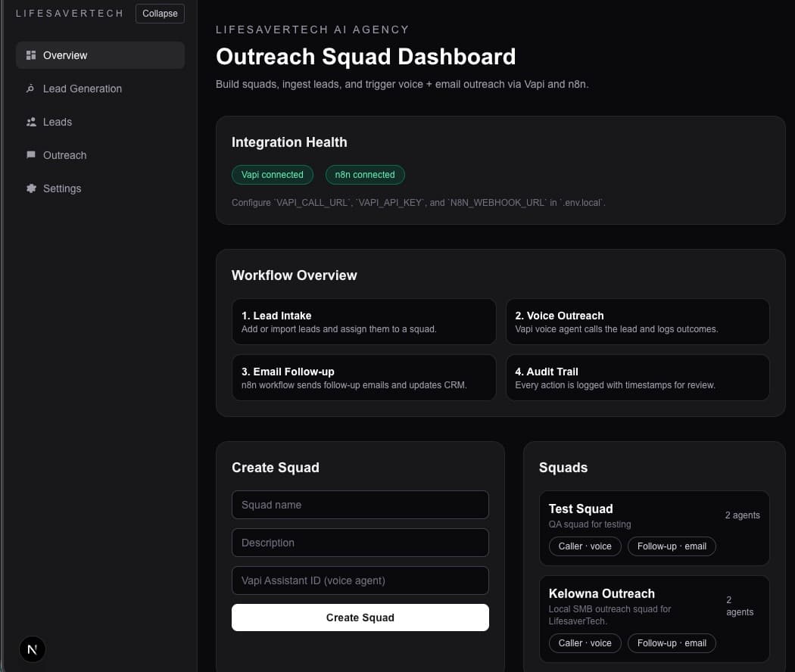Select the Description input field

360,543
